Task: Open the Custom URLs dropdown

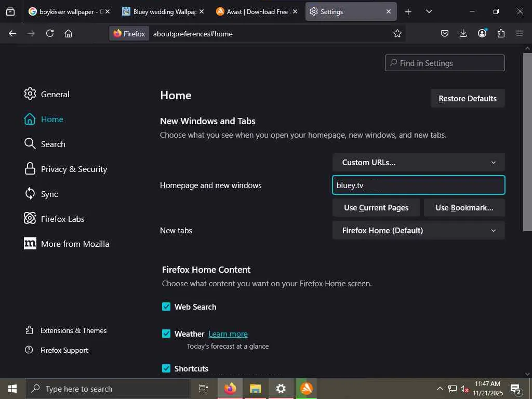Action: click(x=418, y=162)
